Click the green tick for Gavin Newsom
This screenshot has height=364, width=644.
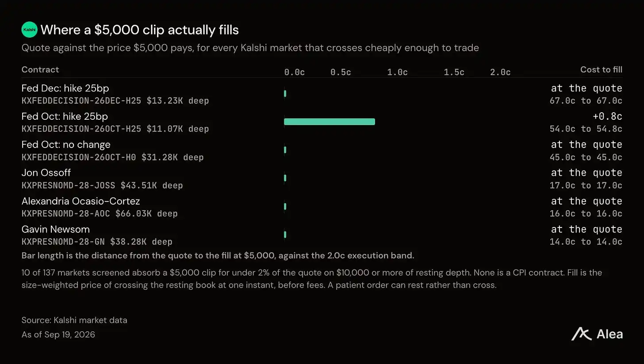click(285, 235)
